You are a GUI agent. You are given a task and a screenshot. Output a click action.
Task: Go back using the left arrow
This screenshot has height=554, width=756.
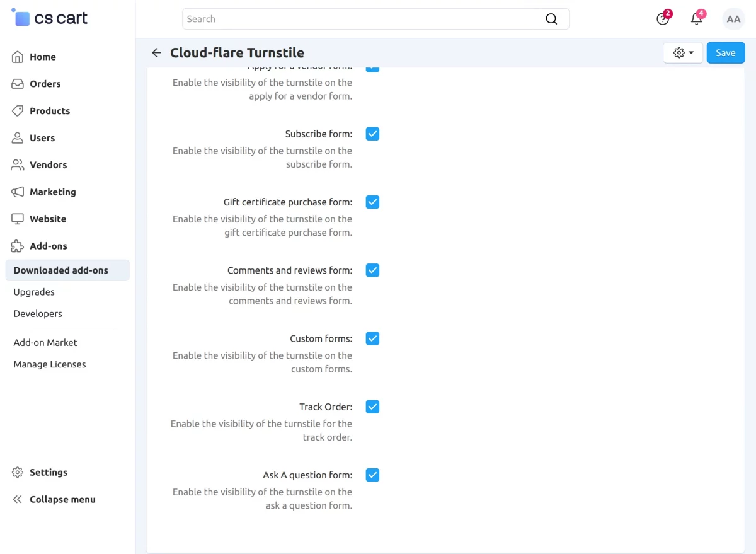(x=156, y=53)
